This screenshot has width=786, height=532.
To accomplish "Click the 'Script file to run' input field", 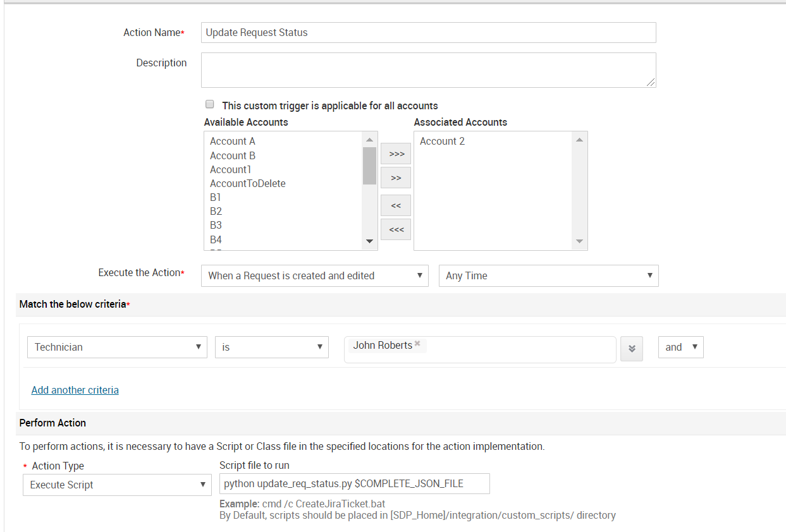I will coord(354,483).
